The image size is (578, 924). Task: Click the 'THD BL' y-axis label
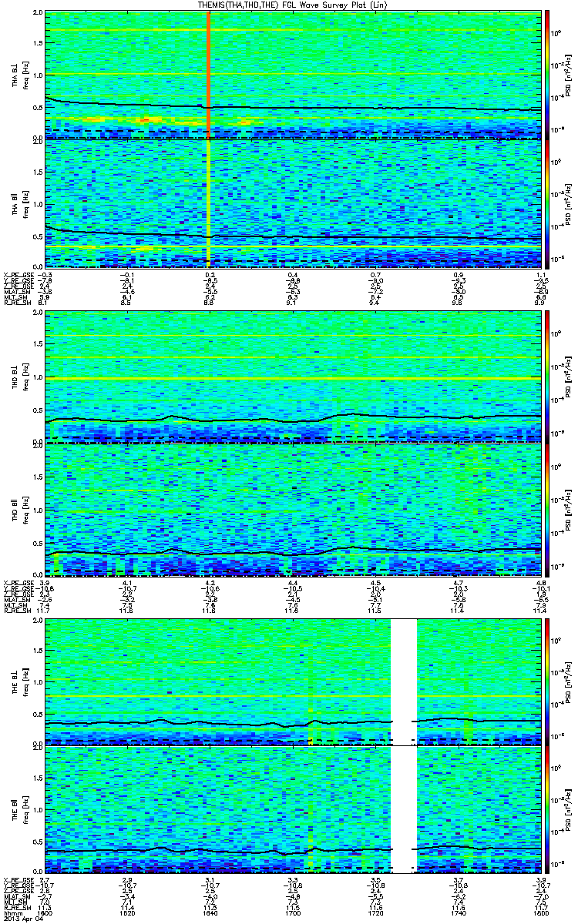click(x=15, y=377)
